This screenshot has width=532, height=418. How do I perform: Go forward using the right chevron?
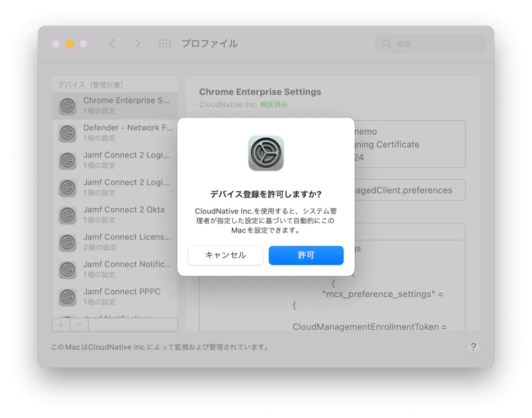[x=137, y=43]
